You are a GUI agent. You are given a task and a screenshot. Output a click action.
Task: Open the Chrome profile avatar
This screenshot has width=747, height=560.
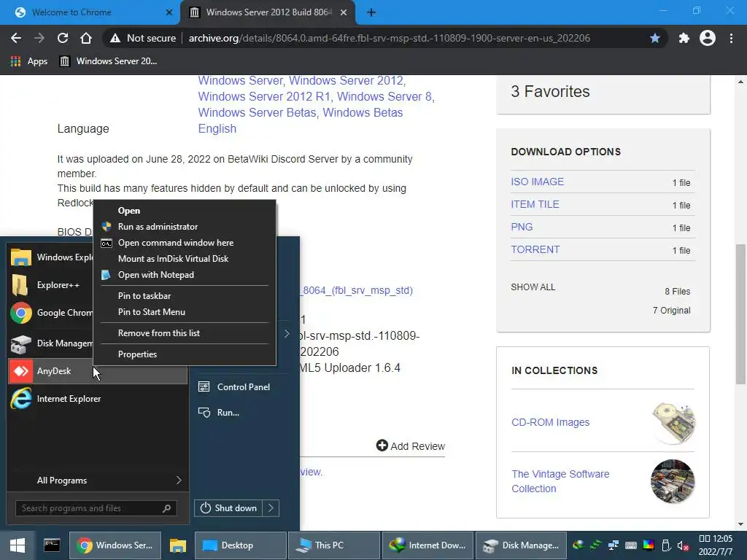click(x=708, y=38)
